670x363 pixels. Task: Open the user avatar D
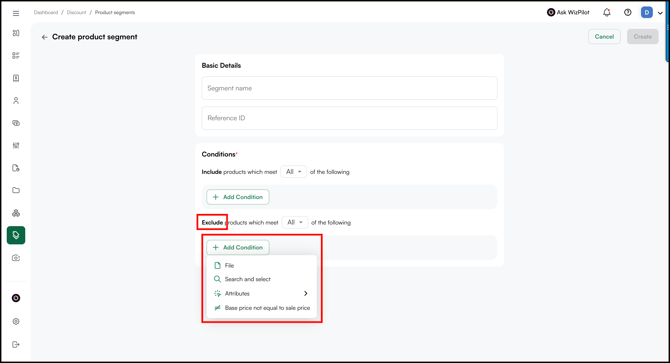point(647,12)
